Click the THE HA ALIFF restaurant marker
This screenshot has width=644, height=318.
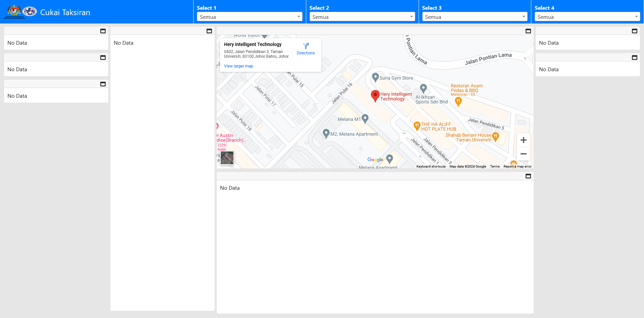[417, 126]
